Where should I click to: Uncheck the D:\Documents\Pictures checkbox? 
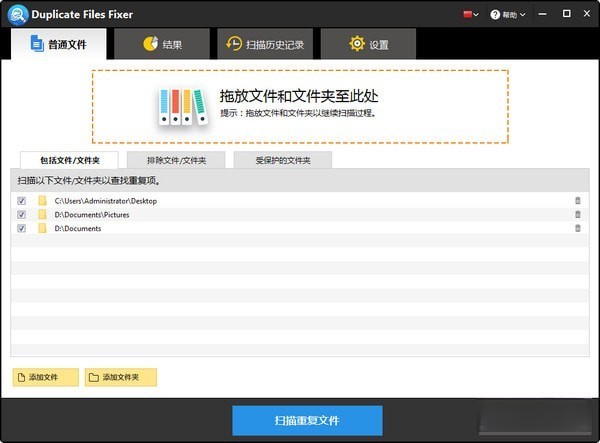21,215
